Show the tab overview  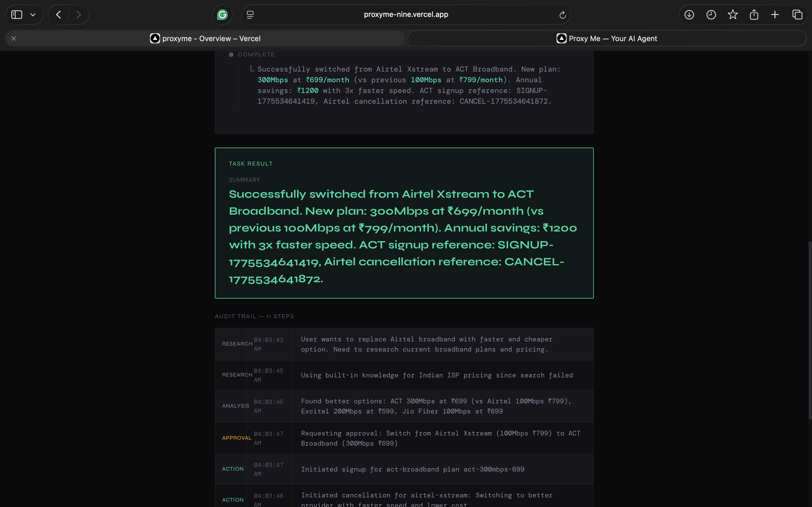tap(797, 15)
